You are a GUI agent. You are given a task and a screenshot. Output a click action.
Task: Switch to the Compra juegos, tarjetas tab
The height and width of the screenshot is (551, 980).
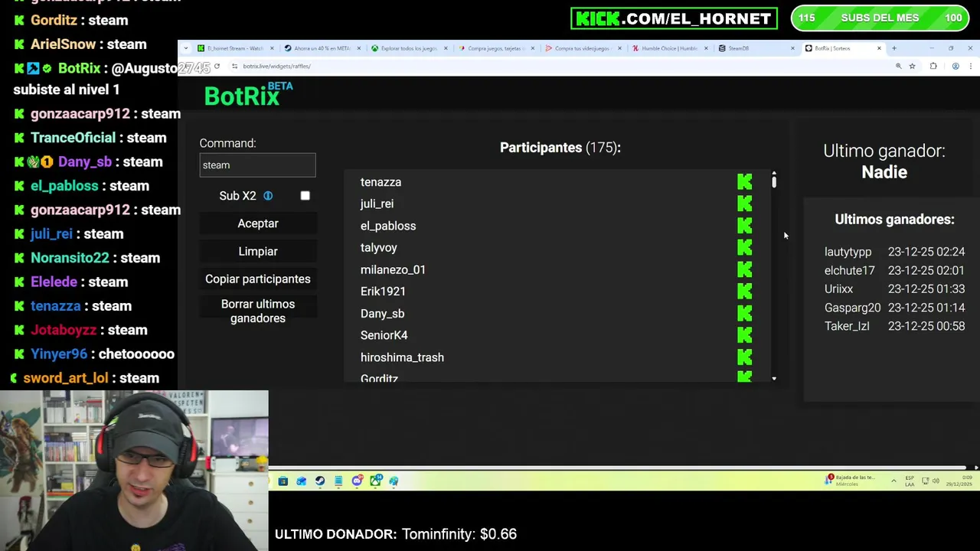coord(496,48)
